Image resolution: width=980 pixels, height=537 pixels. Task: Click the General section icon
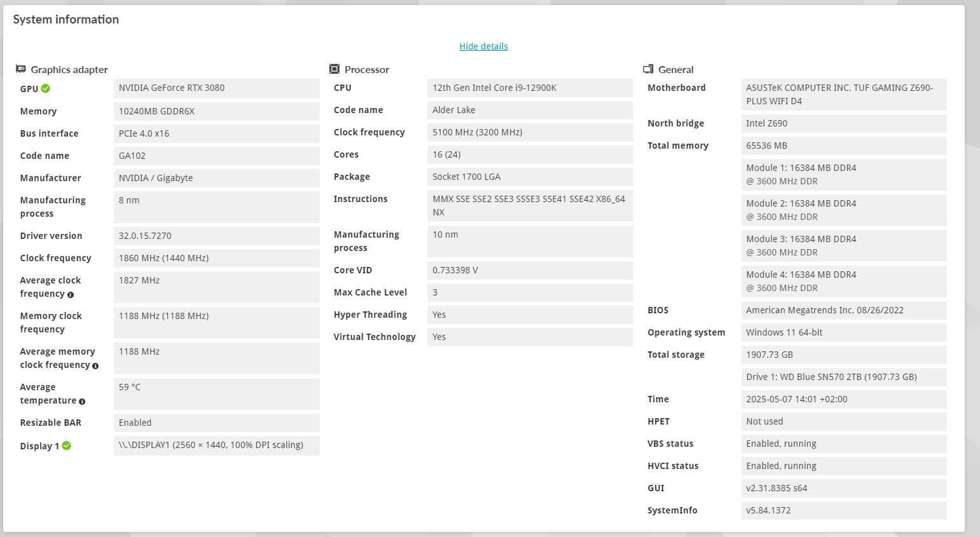pos(648,69)
